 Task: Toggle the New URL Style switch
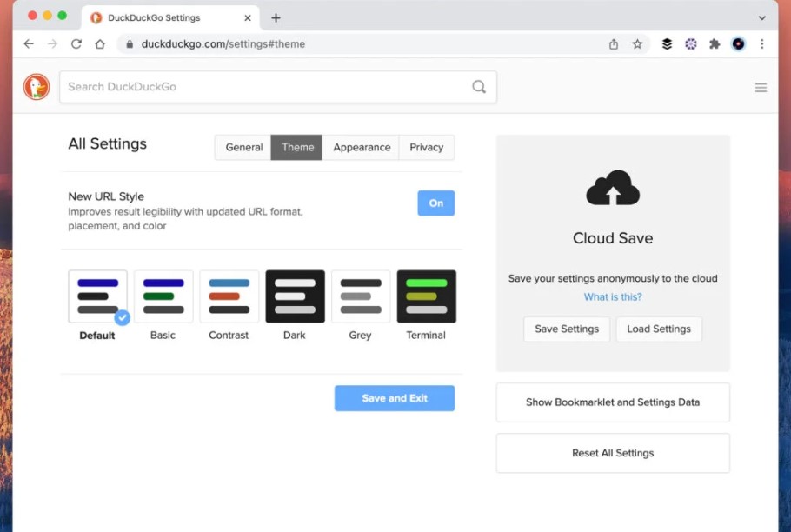[x=435, y=203]
